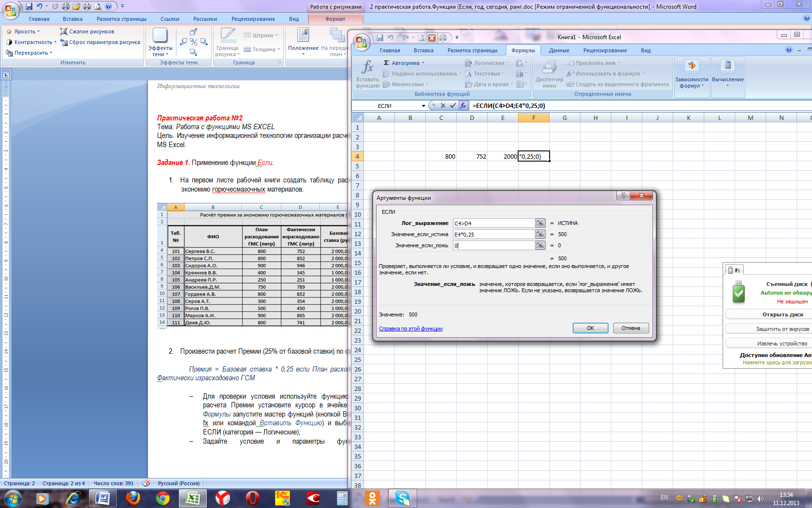Select cell C4 containing 800

(x=441, y=156)
